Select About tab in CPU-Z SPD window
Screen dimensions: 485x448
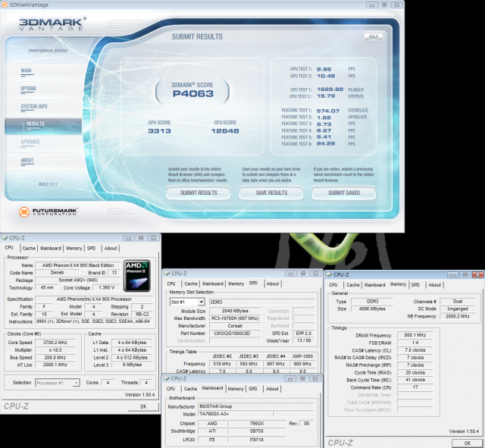[273, 284]
